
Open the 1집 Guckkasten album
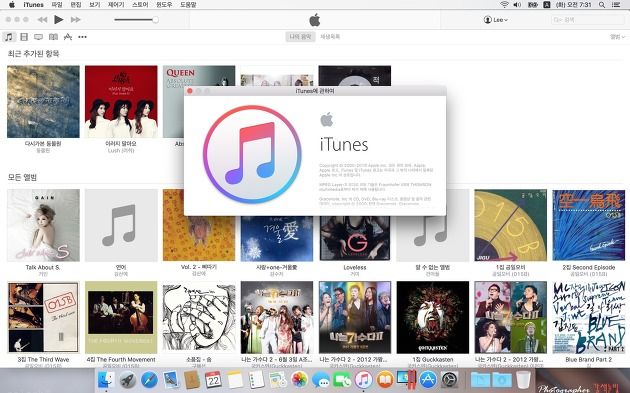[433, 317]
